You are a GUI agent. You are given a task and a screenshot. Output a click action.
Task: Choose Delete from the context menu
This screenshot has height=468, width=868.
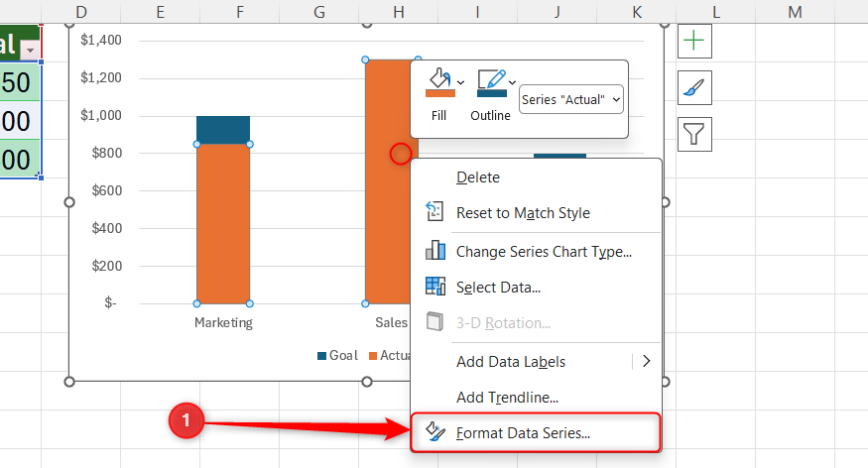[536, 177]
